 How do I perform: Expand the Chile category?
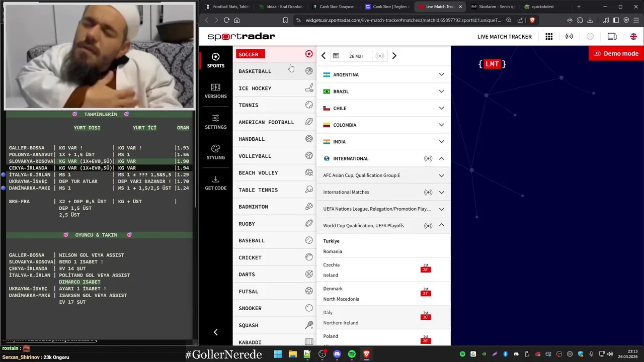(383, 108)
